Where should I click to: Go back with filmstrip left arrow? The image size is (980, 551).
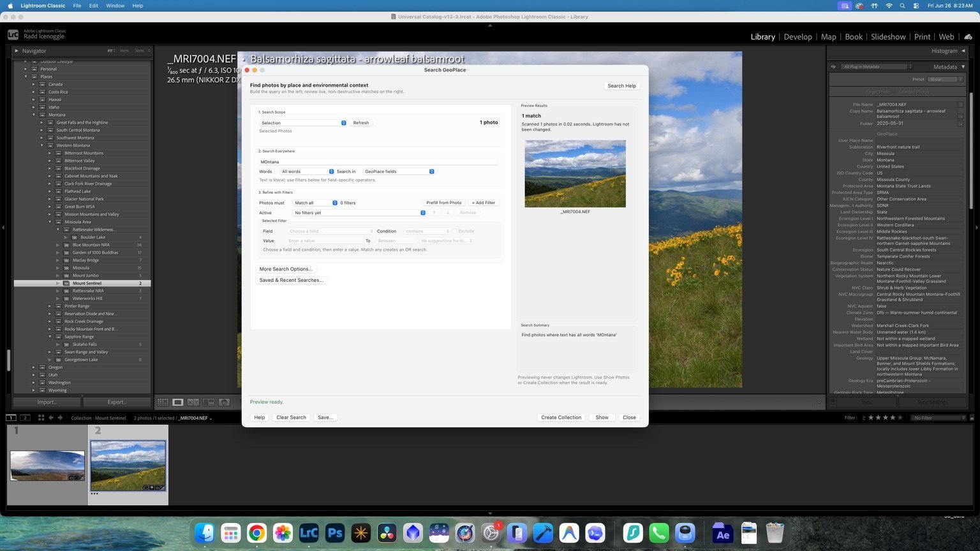click(x=51, y=418)
